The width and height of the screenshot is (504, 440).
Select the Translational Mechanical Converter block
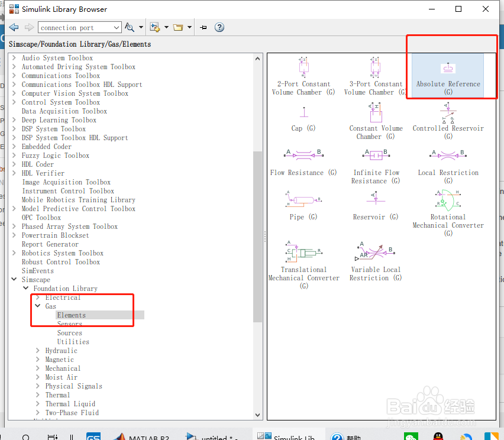(x=303, y=265)
